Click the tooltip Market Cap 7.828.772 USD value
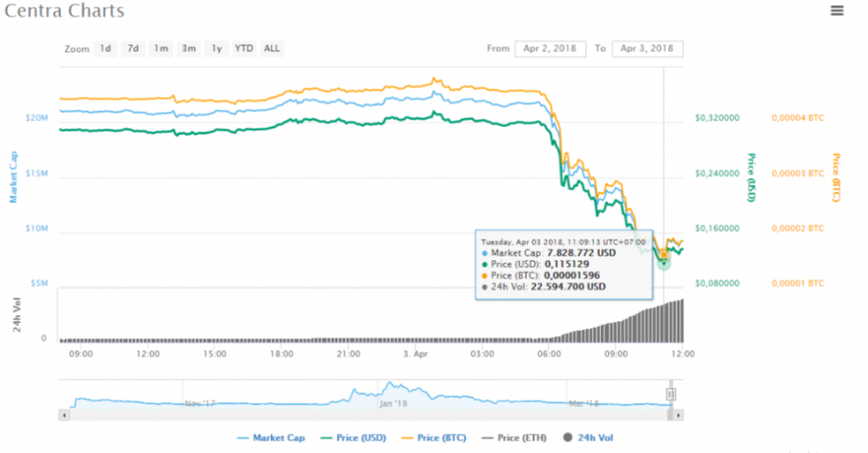This screenshot has width=868, height=453. coord(581,253)
